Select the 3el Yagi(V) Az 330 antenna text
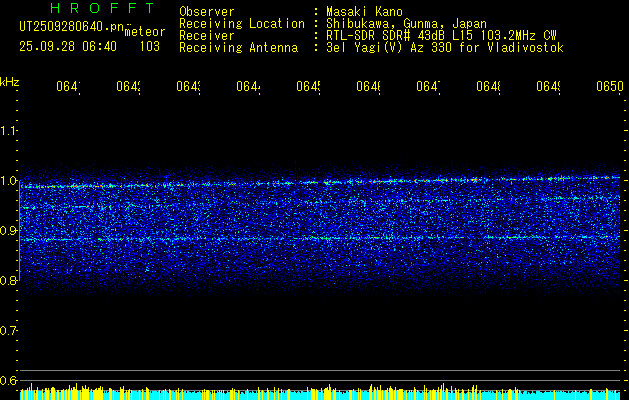Image resolution: width=629 pixels, height=400 pixels. [x=445, y=48]
